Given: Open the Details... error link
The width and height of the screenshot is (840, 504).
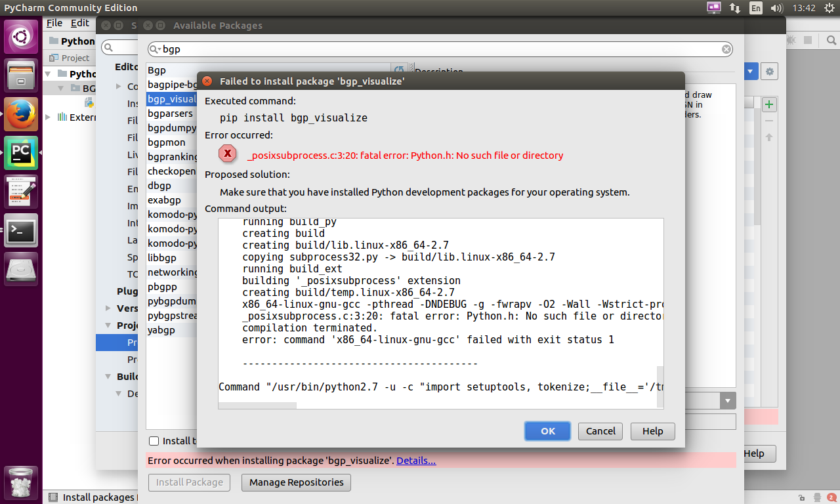Looking at the screenshot, I should (x=416, y=461).
